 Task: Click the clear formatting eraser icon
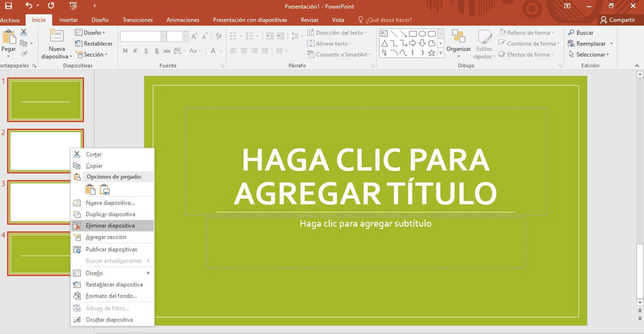pyautogui.click(x=219, y=36)
